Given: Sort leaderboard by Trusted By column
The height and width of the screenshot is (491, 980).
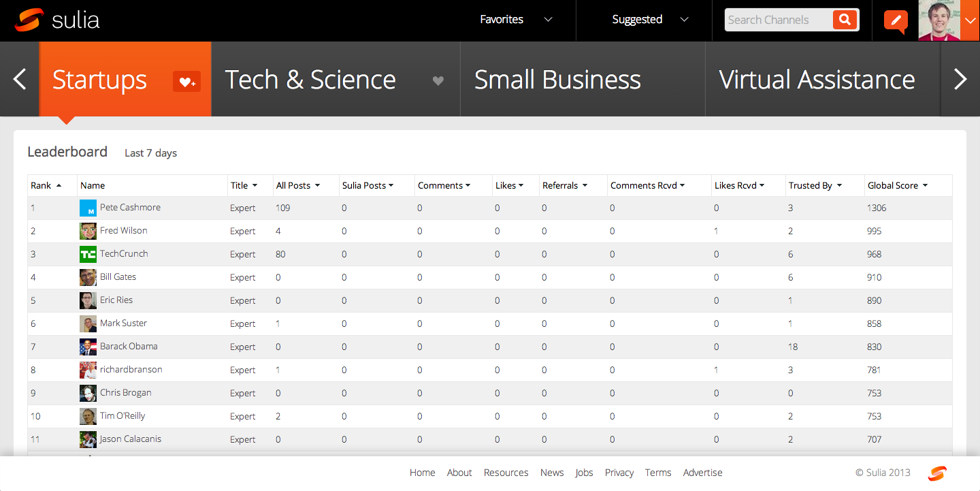Looking at the screenshot, I should (x=815, y=185).
